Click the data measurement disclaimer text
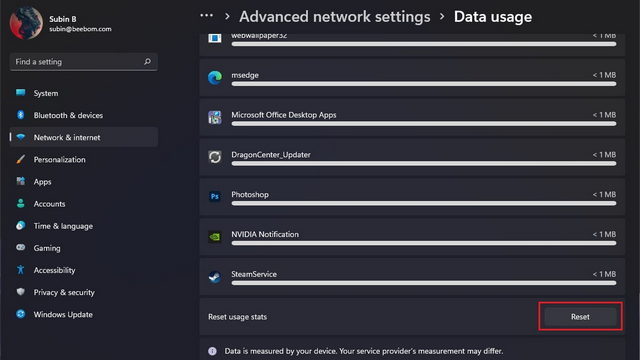This screenshot has width=640, height=360. click(364, 351)
